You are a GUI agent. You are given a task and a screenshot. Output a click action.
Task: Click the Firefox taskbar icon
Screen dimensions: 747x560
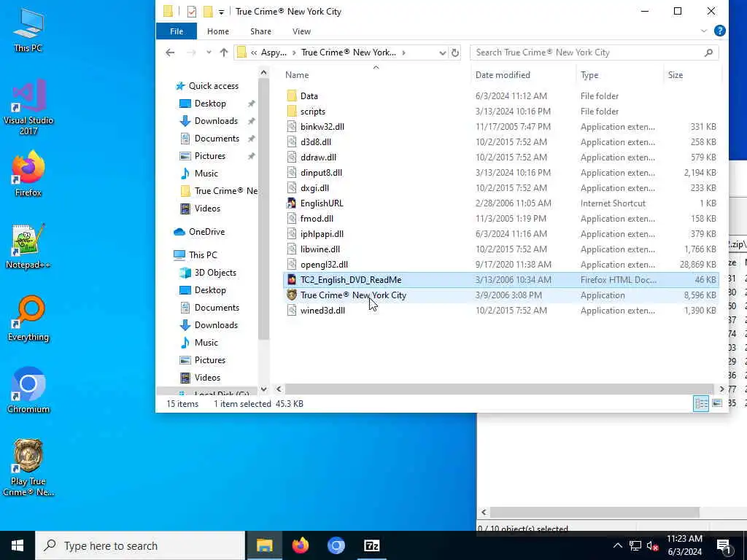click(x=300, y=545)
